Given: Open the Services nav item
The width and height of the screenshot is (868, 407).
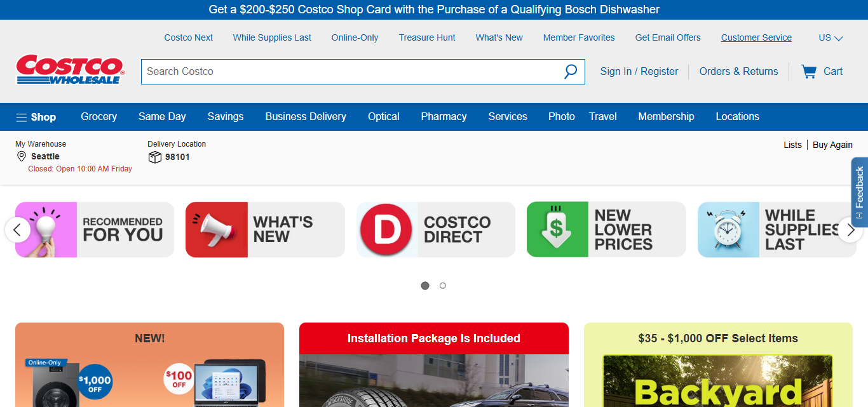Looking at the screenshot, I should pos(508,116).
